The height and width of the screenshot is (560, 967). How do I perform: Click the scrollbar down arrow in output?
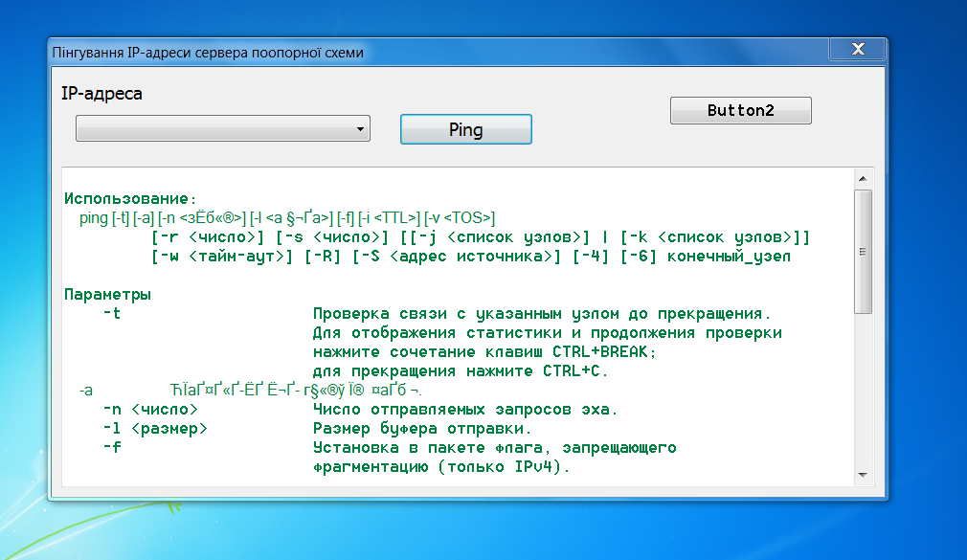click(863, 475)
